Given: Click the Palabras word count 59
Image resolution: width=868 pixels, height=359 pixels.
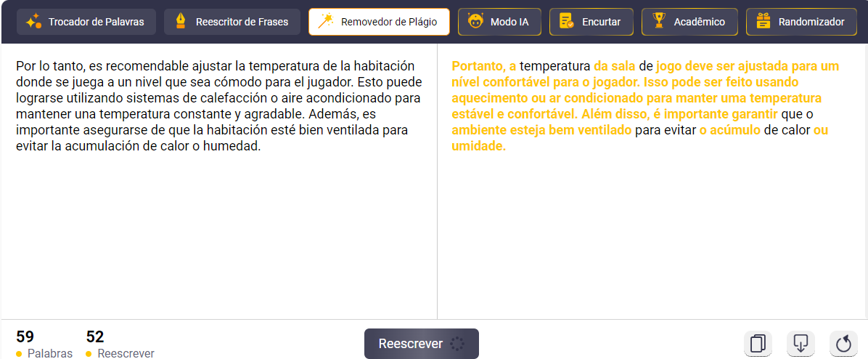Looking at the screenshot, I should pos(25,337).
